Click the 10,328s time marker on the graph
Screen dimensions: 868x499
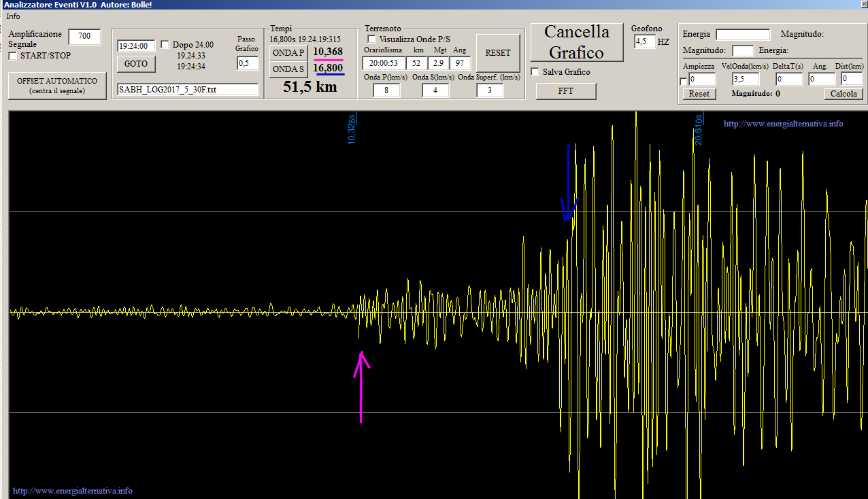[352, 129]
